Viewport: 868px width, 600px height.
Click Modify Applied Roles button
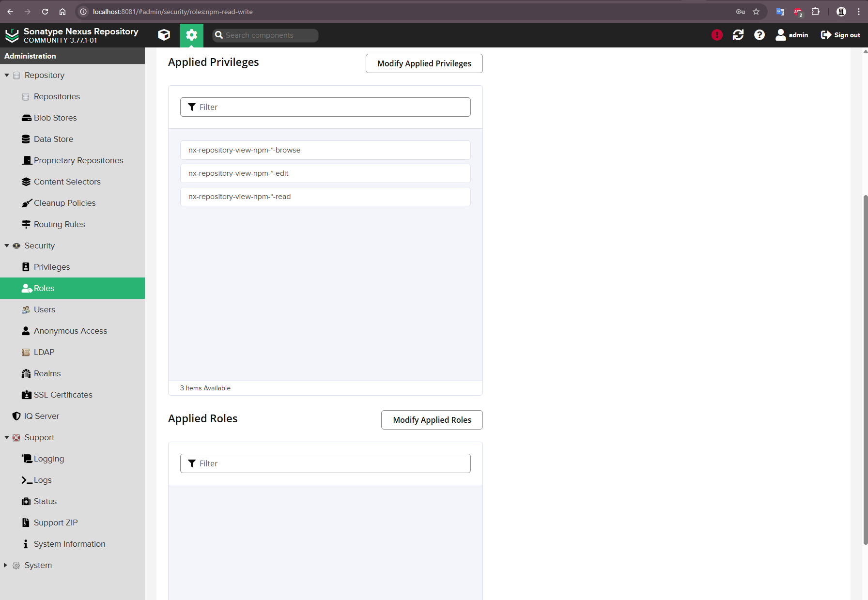[432, 420]
